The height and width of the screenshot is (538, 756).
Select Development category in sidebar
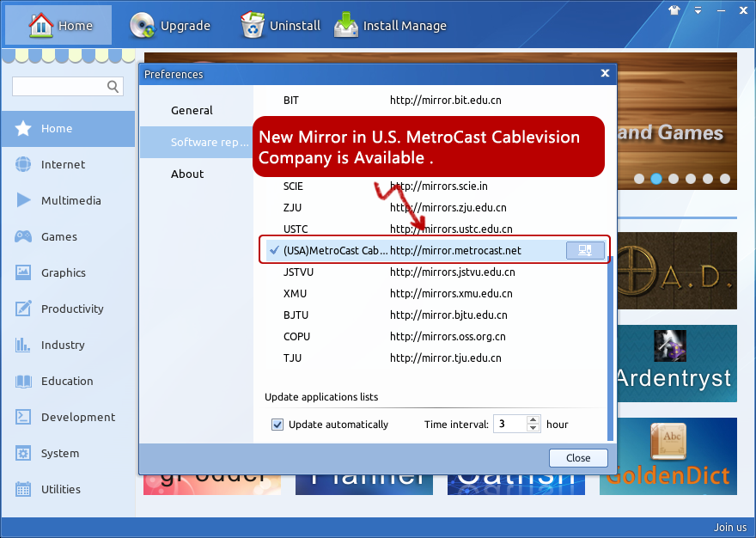68,418
